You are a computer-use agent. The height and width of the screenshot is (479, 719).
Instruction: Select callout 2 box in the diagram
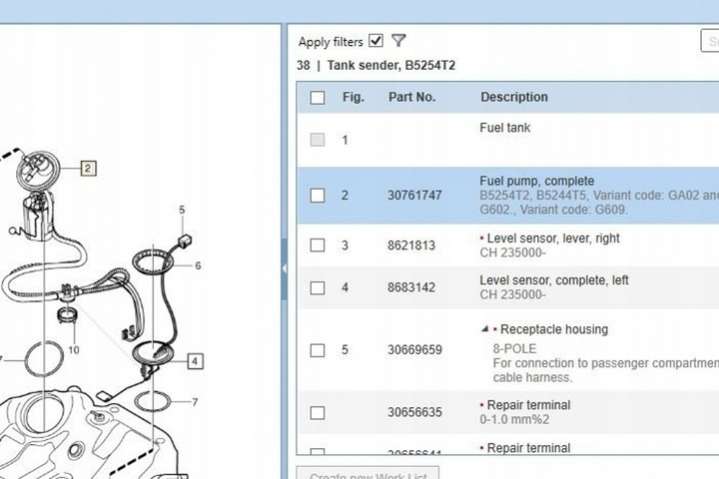click(88, 168)
